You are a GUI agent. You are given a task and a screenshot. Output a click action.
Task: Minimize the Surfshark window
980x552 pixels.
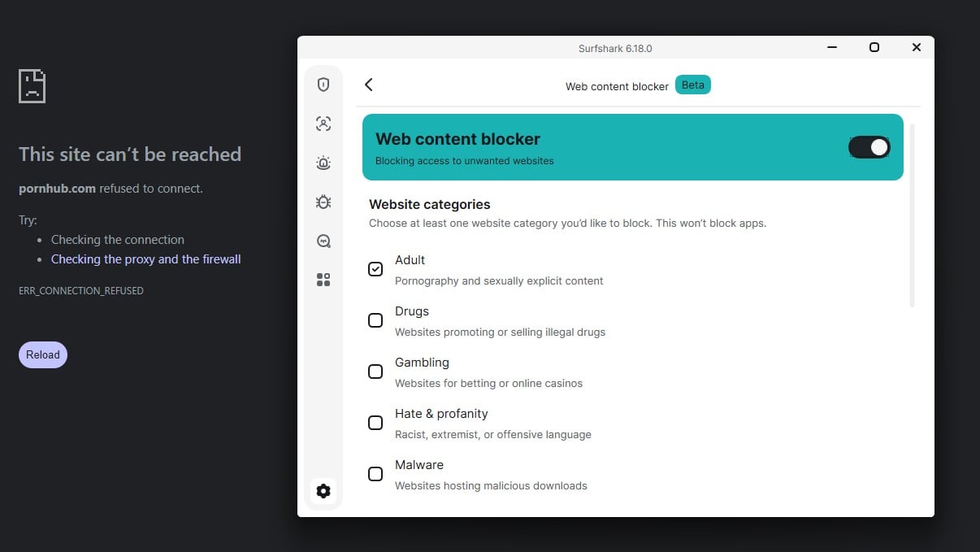pyautogui.click(x=832, y=47)
